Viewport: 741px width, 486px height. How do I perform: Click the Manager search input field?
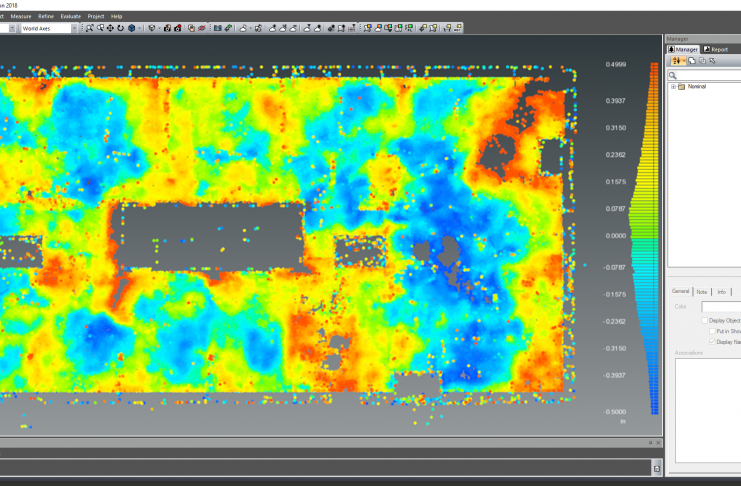click(710, 75)
